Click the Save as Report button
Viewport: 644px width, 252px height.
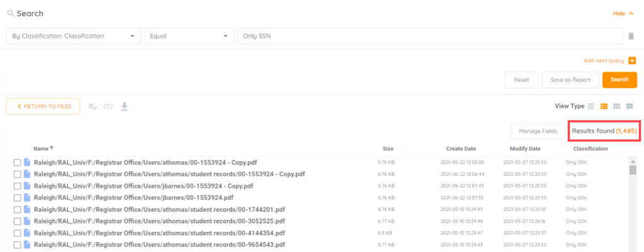[x=570, y=80]
